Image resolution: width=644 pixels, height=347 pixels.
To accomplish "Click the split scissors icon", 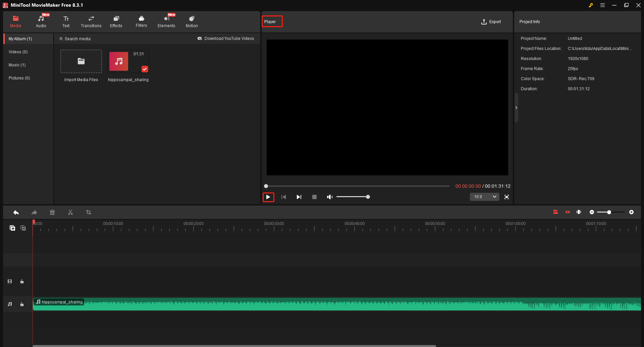I will pyautogui.click(x=70, y=212).
